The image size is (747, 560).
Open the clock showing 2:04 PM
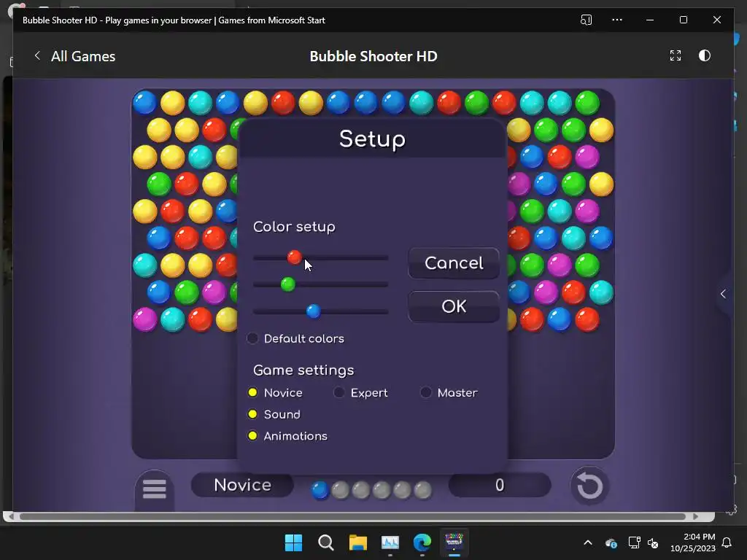[x=693, y=542]
